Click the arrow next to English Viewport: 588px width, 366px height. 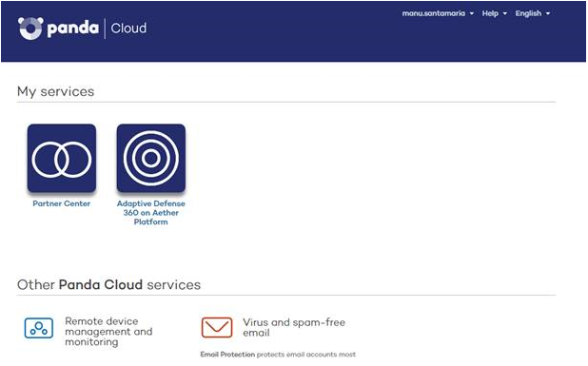pyautogui.click(x=548, y=14)
